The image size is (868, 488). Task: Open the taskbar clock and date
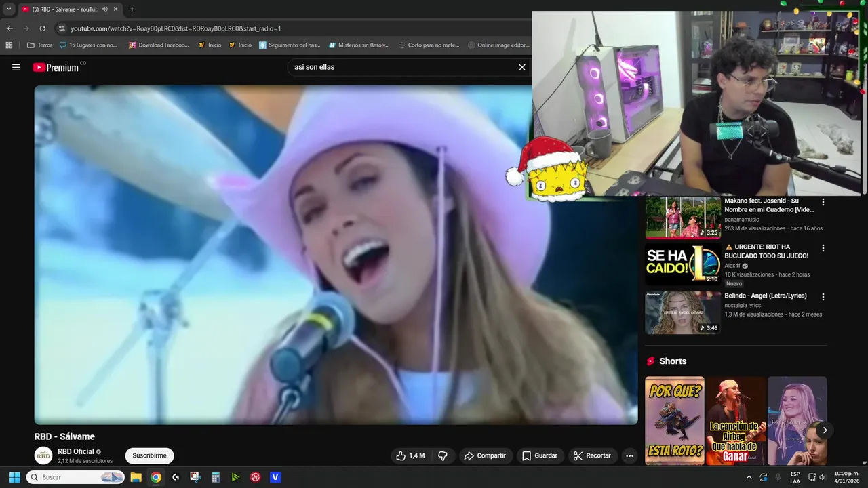[x=846, y=477]
